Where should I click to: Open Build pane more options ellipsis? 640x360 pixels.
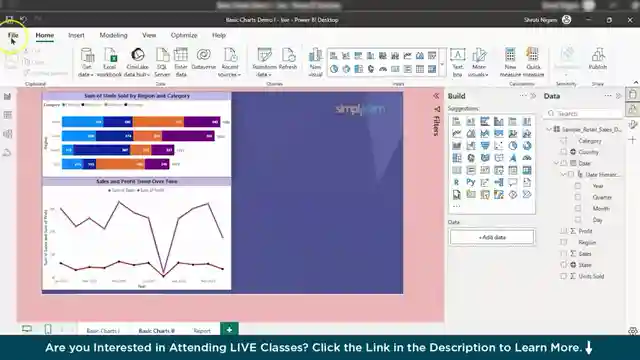click(523, 96)
